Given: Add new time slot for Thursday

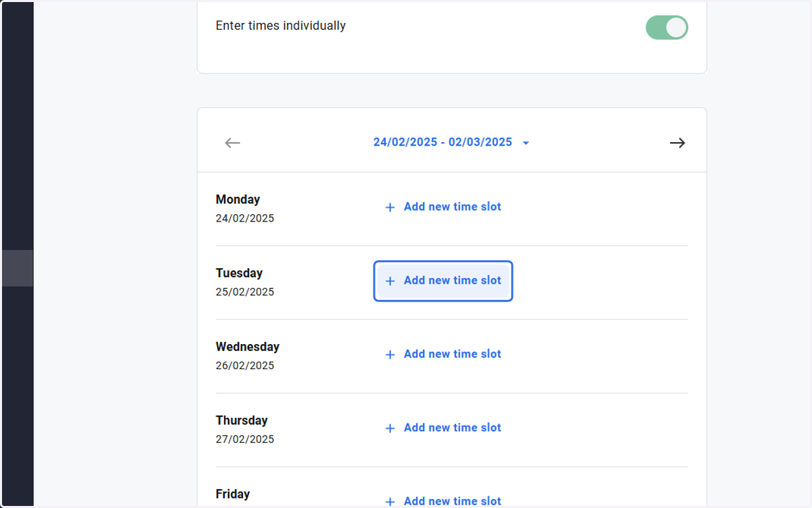Looking at the screenshot, I should point(443,428).
